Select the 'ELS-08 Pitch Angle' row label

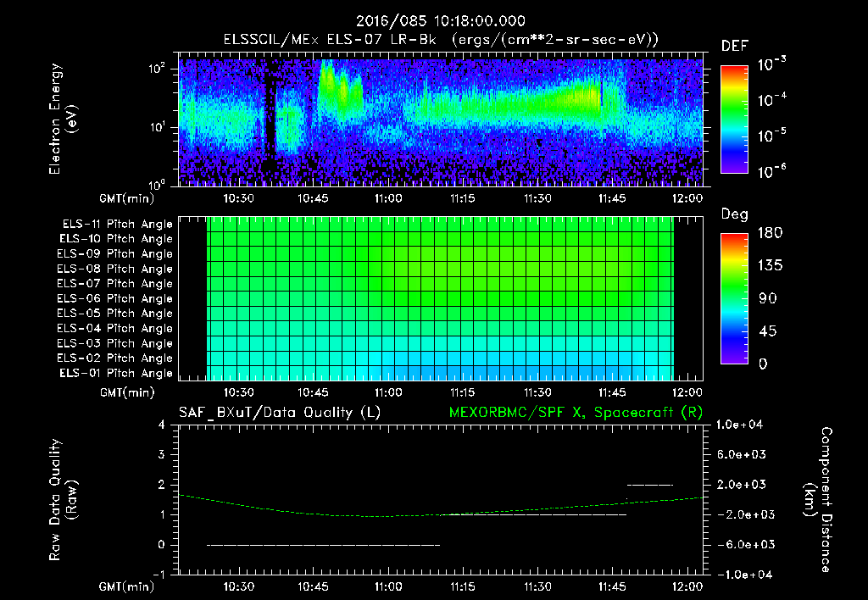tap(115, 269)
